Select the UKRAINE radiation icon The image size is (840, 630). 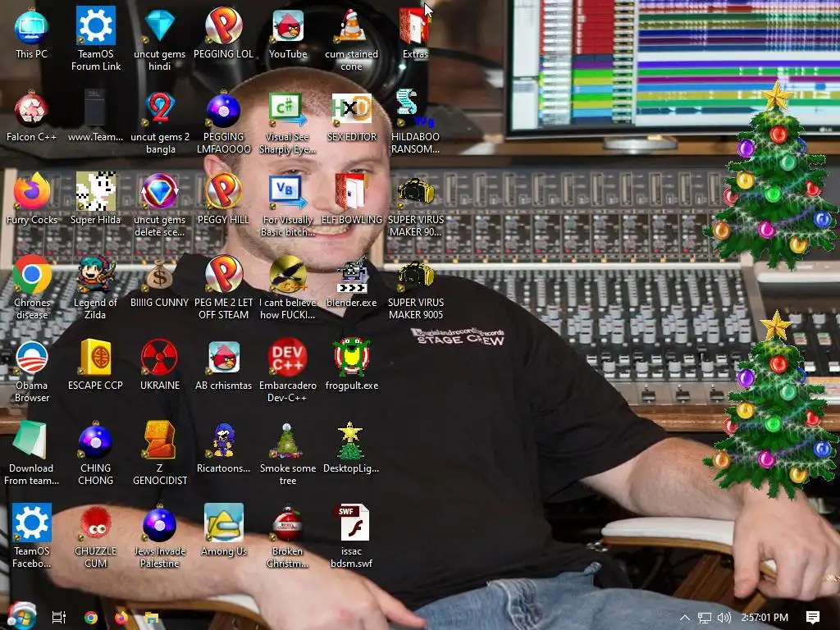[x=160, y=358]
